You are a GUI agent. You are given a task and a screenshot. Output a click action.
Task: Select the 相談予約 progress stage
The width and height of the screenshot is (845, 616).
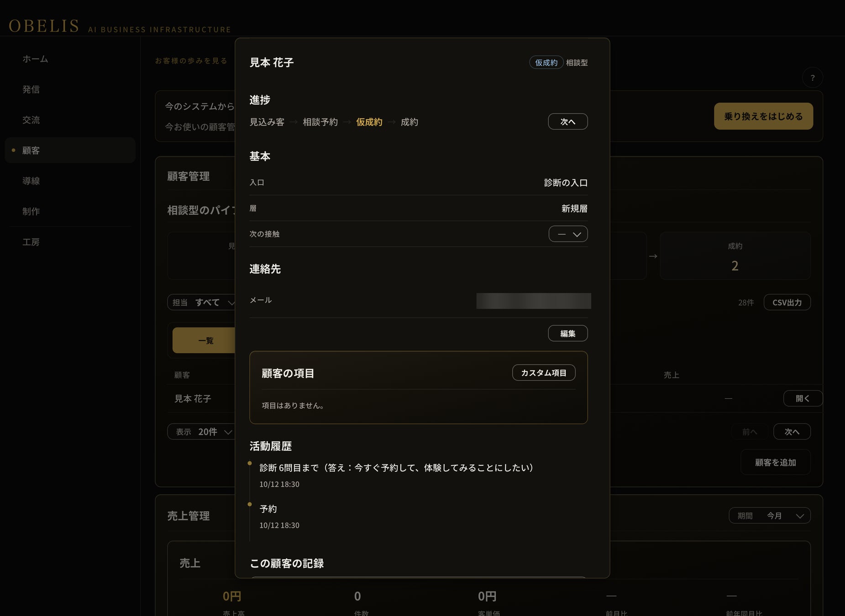[x=320, y=122]
